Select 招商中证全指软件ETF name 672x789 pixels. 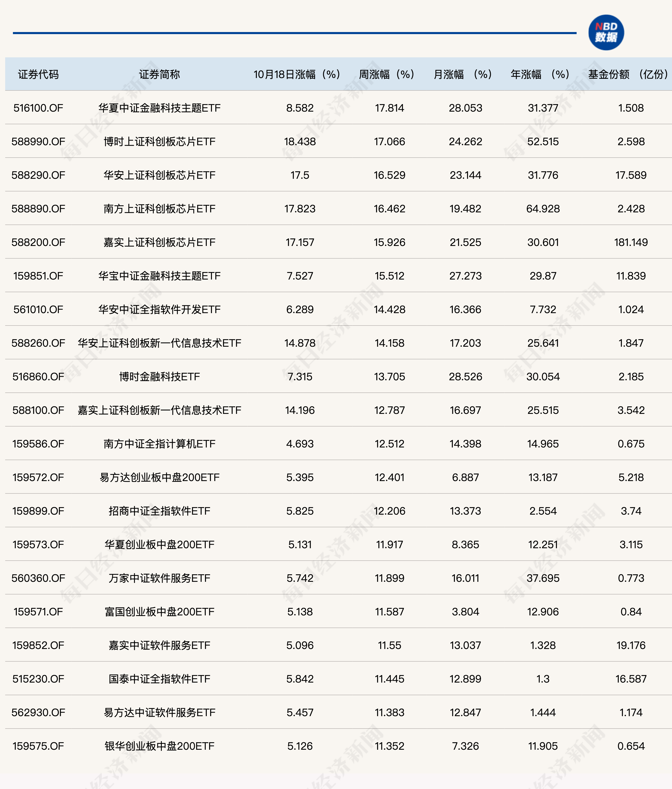[159, 511]
